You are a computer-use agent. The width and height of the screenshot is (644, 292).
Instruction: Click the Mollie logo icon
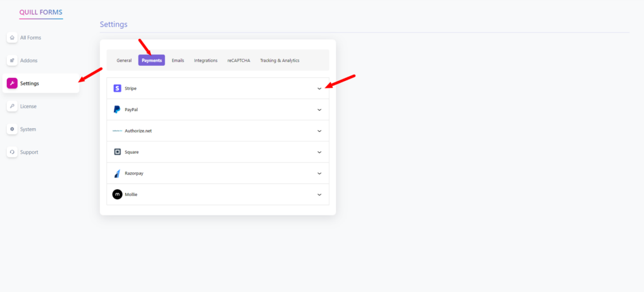tap(118, 195)
